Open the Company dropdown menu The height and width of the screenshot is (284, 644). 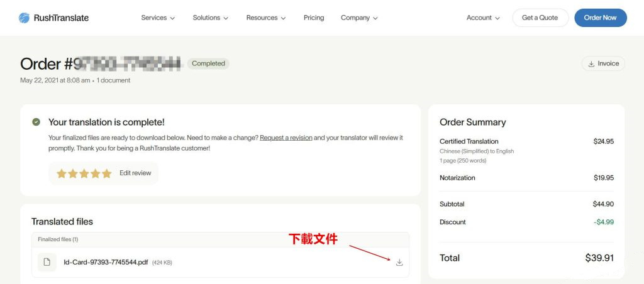tap(359, 18)
